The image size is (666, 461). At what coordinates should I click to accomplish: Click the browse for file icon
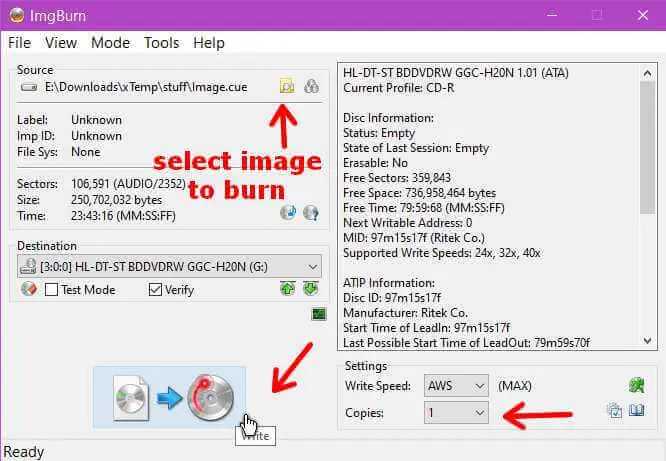point(287,86)
